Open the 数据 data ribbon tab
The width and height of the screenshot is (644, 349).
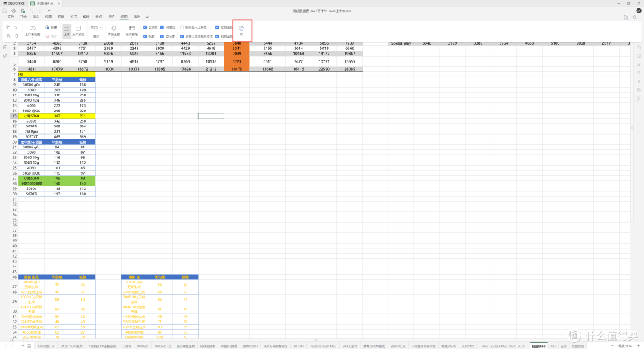[x=86, y=17]
